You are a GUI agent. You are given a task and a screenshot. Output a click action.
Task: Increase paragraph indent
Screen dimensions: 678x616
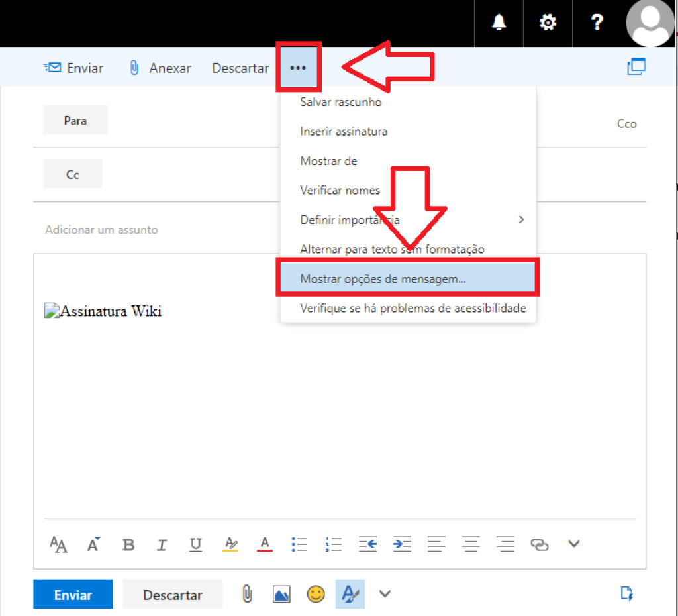click(x=402, y=544)
